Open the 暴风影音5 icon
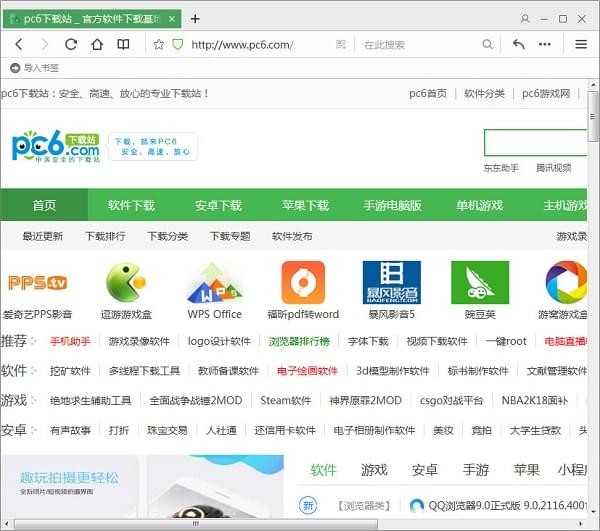 tap(391, 283)
